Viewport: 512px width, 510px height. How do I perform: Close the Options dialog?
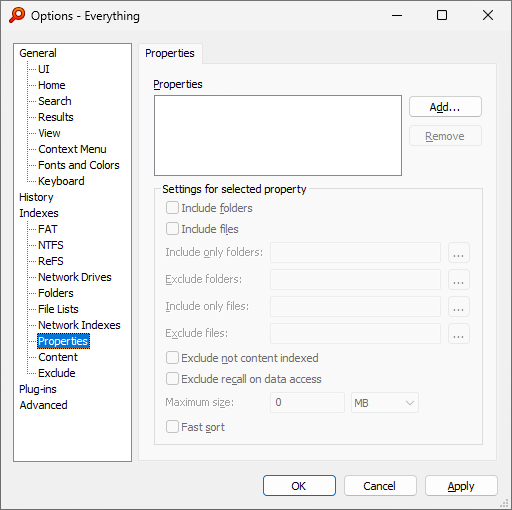(488, 15)
